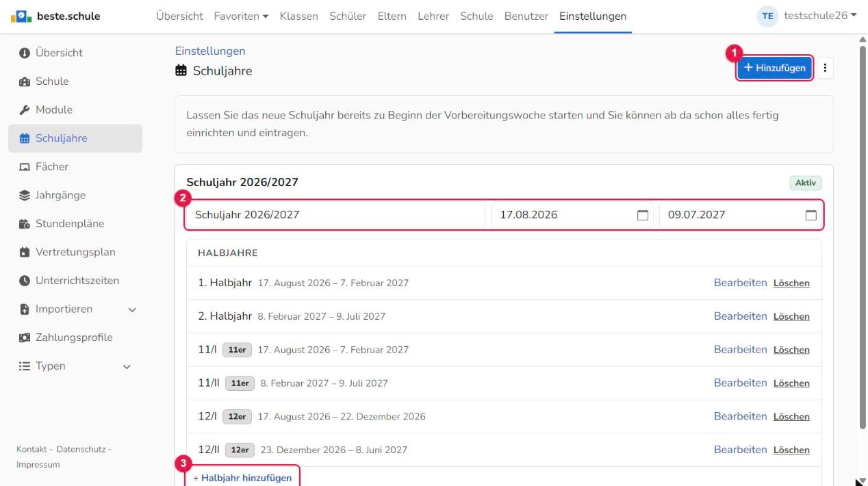Click Löschen for 11/II
This screenshot has height=486, width=868.
791,383
